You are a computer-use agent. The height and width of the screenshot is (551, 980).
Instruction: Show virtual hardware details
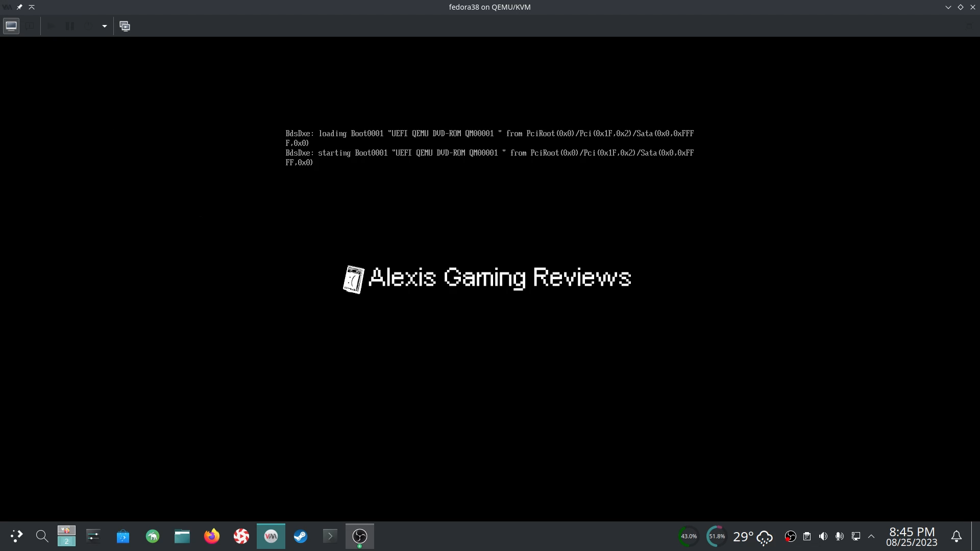coord(30,26)
